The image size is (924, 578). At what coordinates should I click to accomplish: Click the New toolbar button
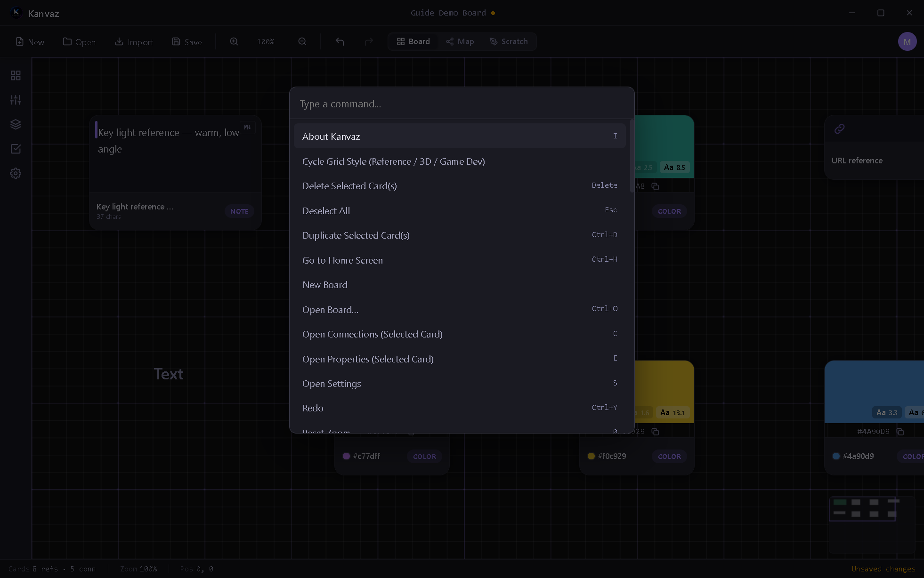tap(30, 42)
